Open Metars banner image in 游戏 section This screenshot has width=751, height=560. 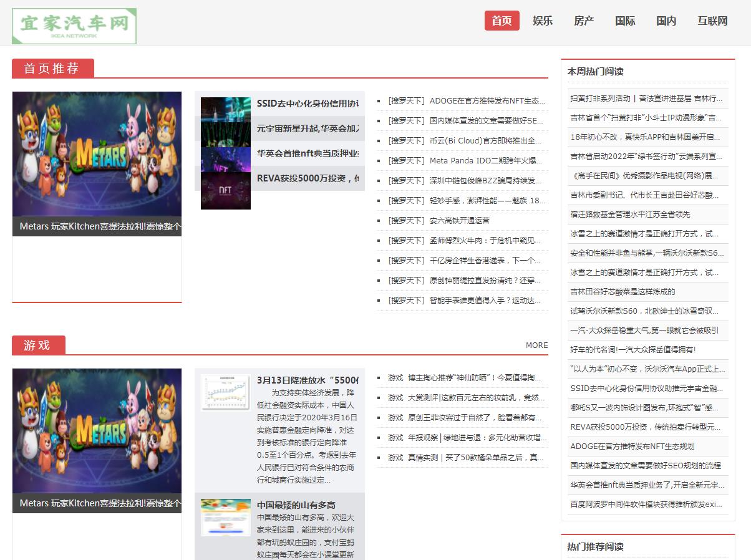coord(97,431)
